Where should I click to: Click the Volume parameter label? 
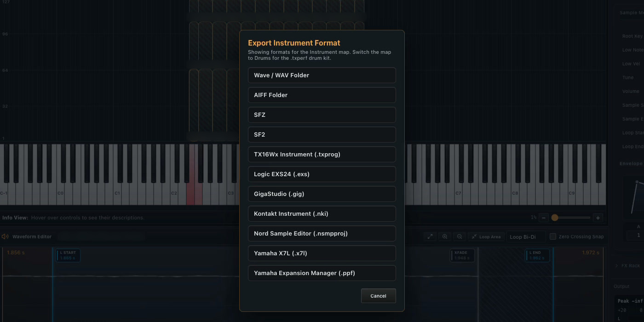point(631,92)
